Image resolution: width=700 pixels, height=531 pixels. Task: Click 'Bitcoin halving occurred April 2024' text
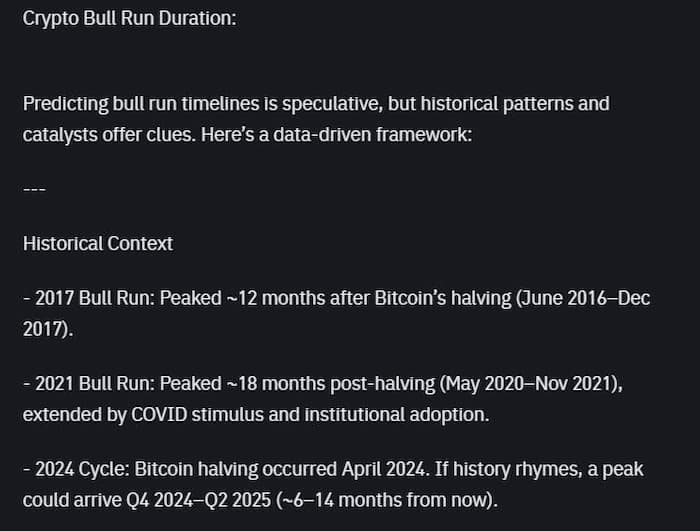(279, 469)
